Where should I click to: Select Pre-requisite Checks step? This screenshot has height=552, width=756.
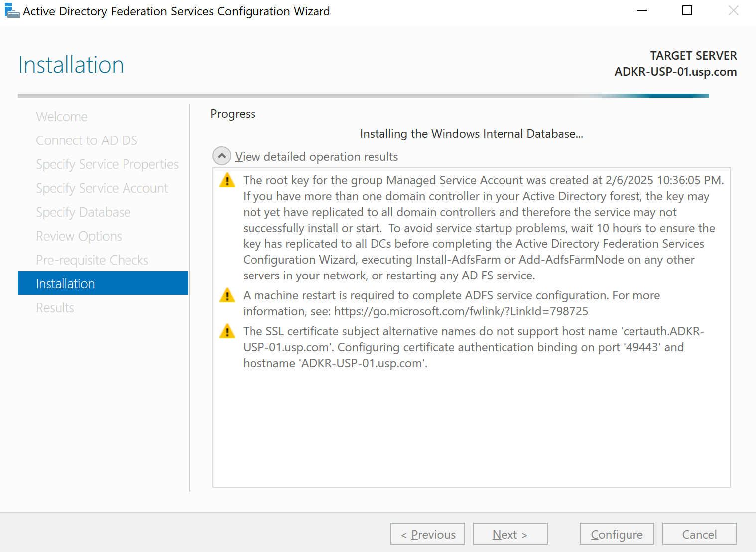coord(92,260)
